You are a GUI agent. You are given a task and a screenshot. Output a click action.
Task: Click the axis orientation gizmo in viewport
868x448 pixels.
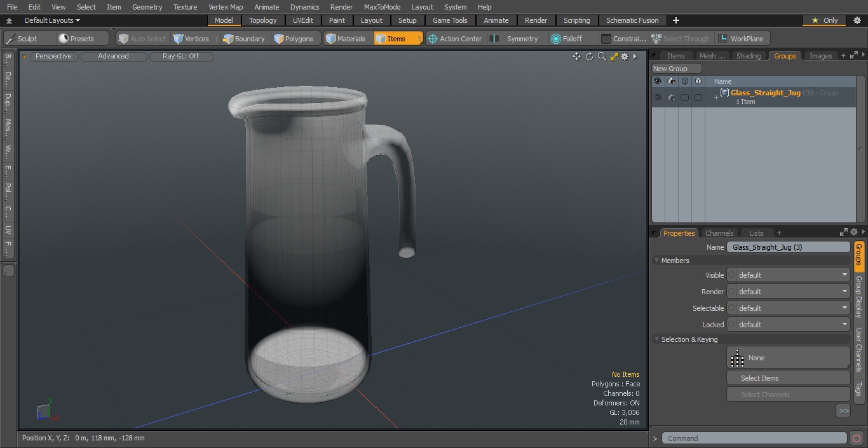pos(46,410)
